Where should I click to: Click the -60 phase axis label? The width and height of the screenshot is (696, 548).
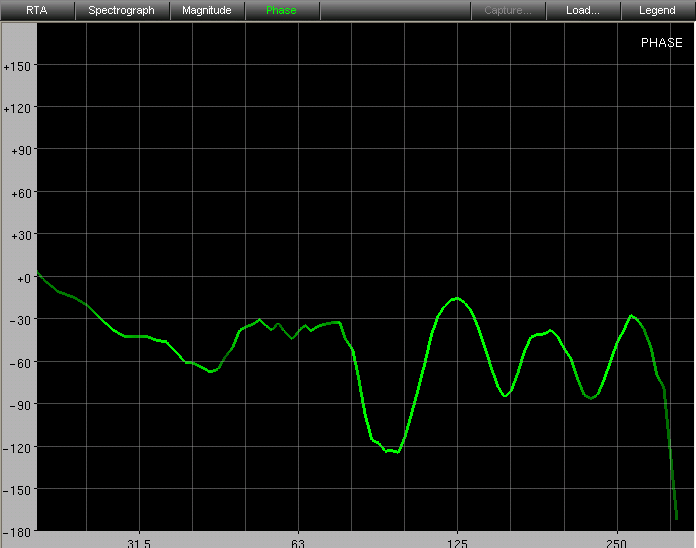point(20,363)
